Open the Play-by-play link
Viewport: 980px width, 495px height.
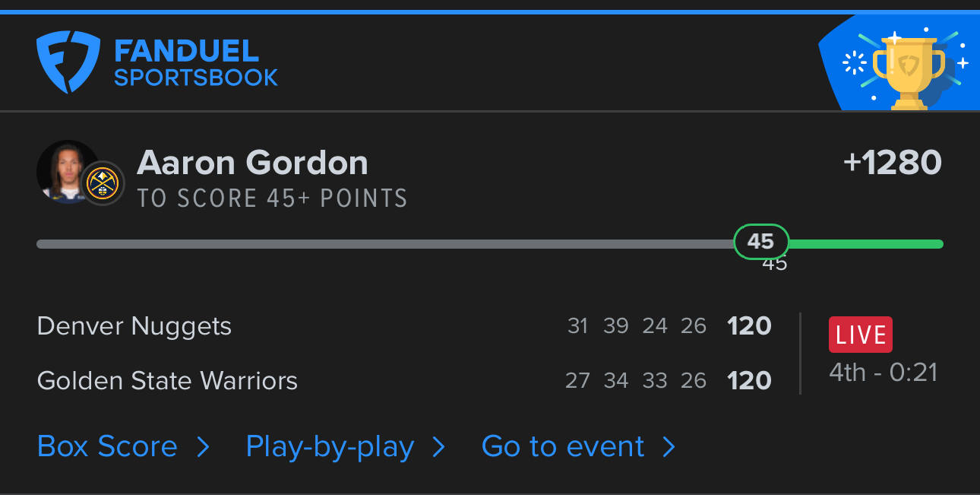pyautogui.click(x=330, y=446)
